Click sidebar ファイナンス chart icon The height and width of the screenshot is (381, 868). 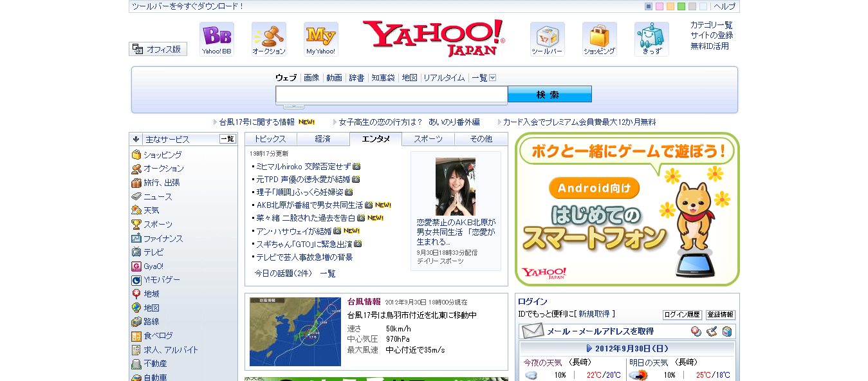(136, 238)
